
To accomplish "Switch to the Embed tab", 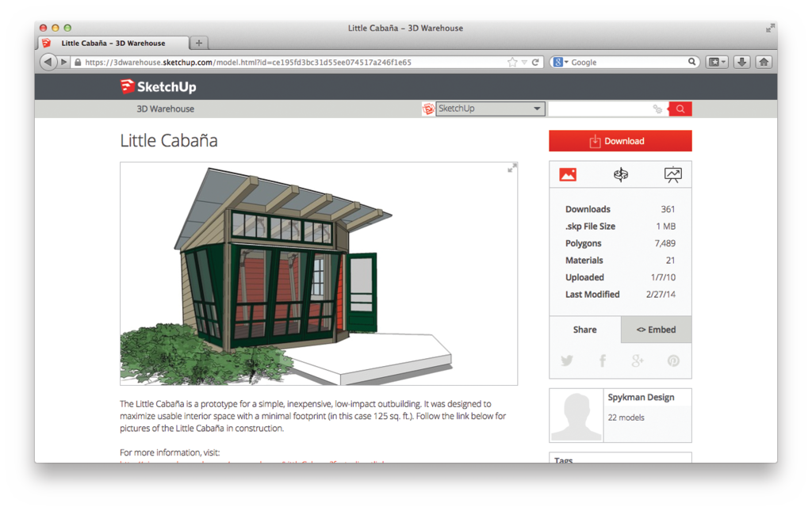I will click(x=656, y=330).
